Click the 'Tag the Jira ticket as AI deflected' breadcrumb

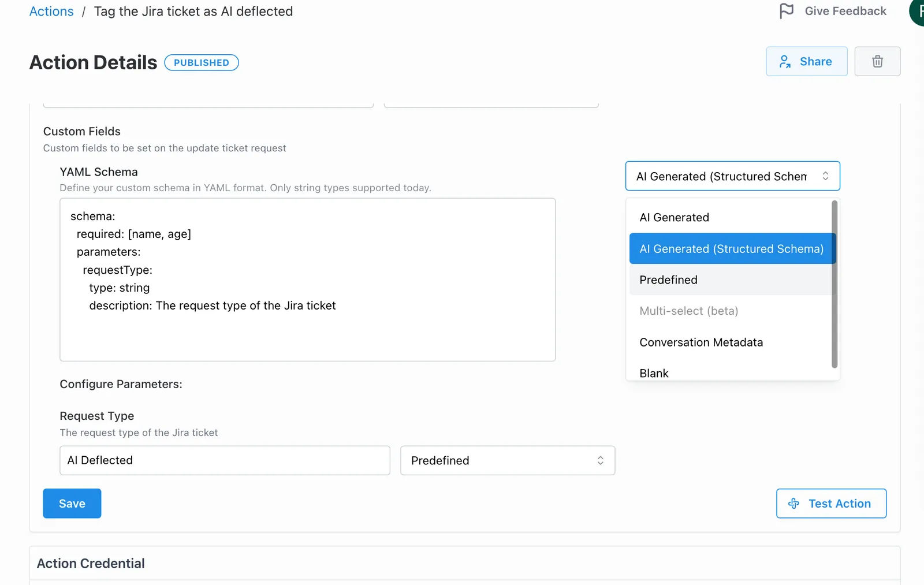[x=193, y=12]
